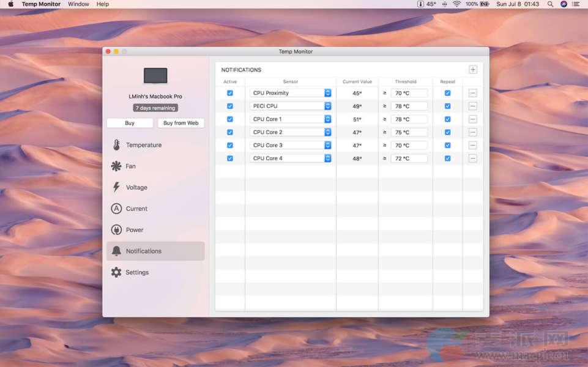588x367 pixels.
Task: Uncheck Repeat for PECI CPU
Action: 447,106
